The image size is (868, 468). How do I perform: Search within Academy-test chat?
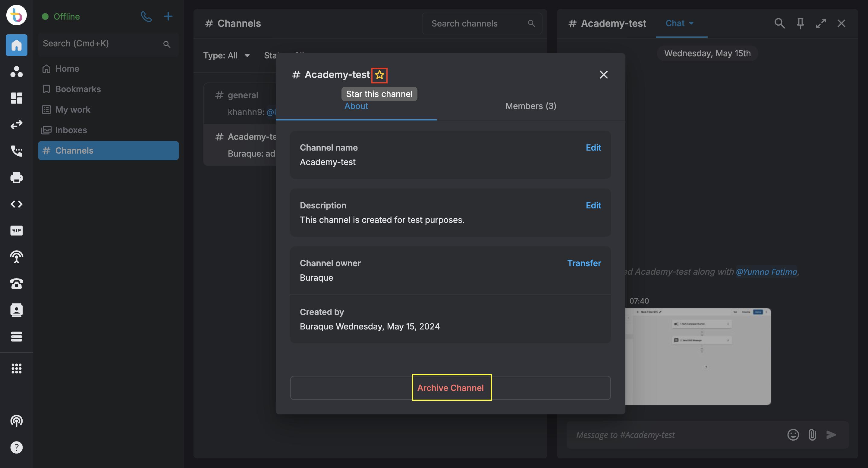point(779,23)
